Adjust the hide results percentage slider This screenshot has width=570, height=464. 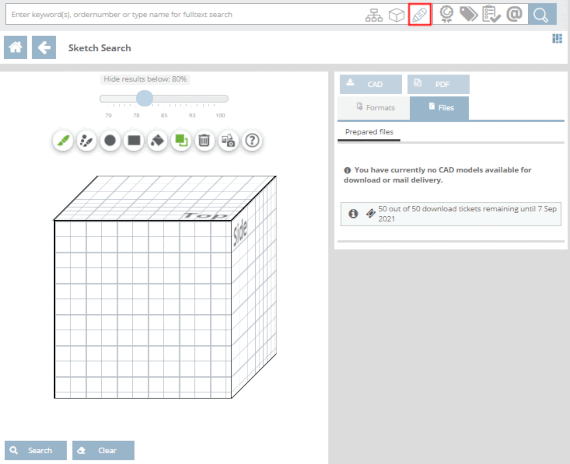[x=144, y=99]
